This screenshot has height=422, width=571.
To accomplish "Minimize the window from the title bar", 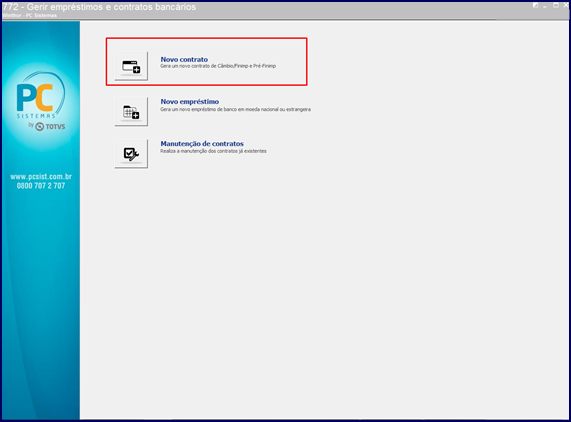I will point(545,6).
